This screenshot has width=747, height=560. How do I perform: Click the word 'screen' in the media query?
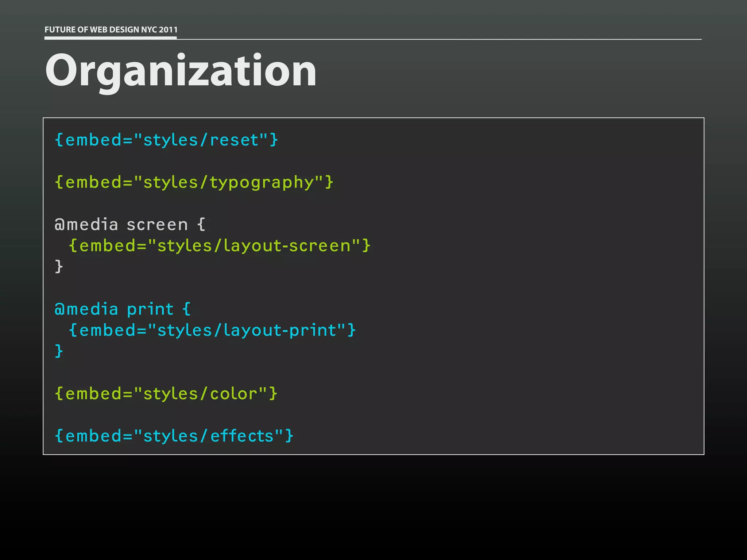157,225
